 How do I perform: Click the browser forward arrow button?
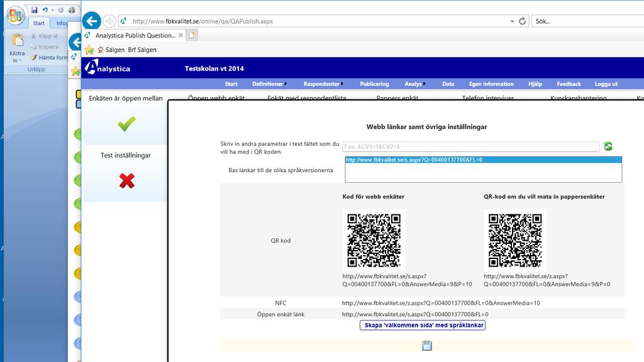tap(109, 21)
